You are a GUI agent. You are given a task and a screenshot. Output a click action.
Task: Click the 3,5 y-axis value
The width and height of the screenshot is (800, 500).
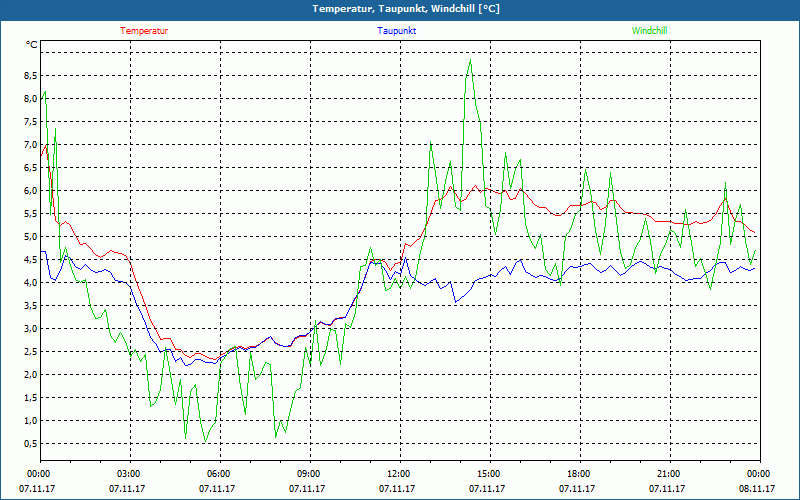pyautogui.click(x=31, y=305)
